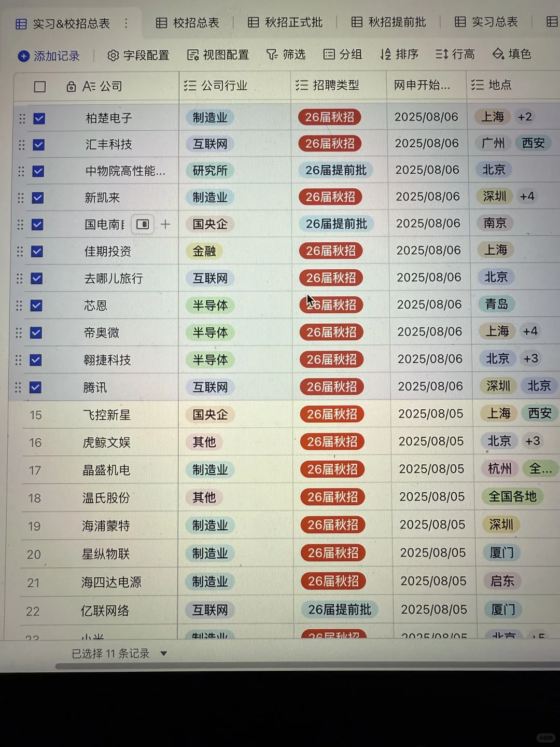Open 字段配置 field settings
This screenshot has height=747, width=560.
click(138, 55)
